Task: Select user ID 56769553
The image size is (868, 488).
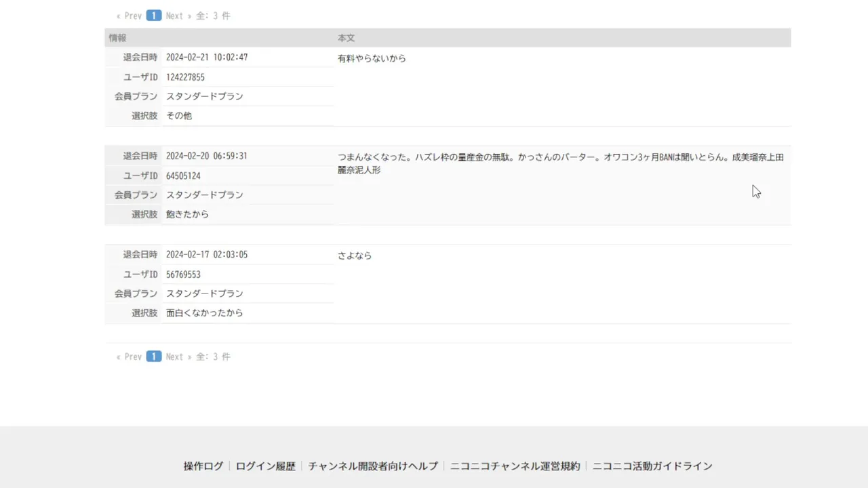Action: [183, 274]
